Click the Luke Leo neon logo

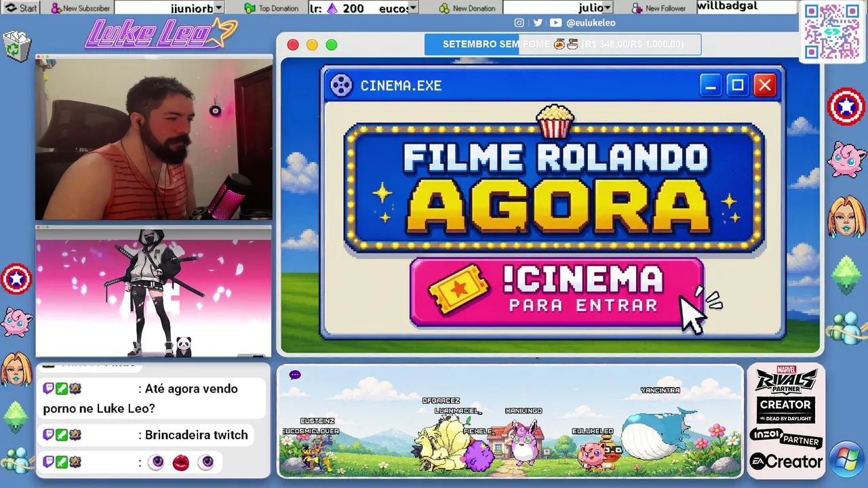[x=161, y=33]
